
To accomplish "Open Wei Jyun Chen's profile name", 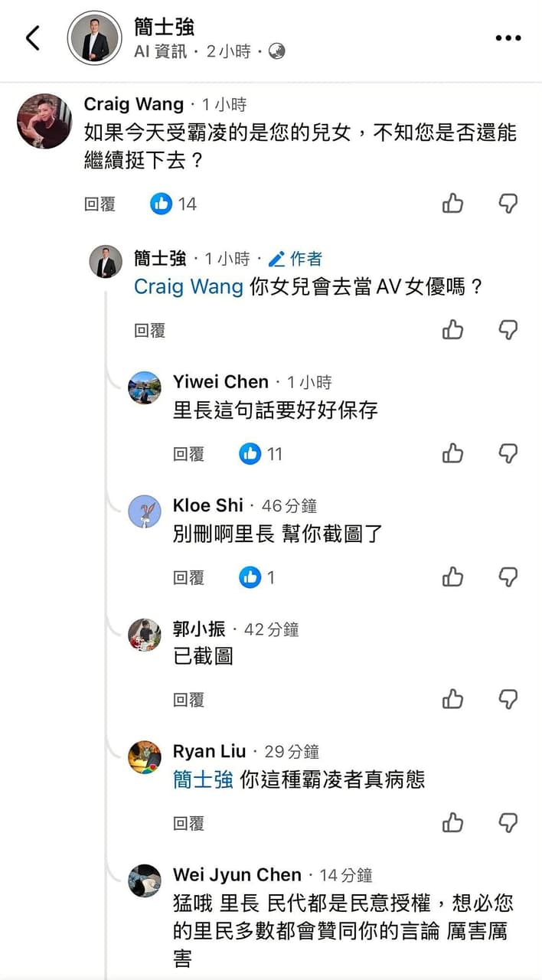I will (x=237, y=874).
